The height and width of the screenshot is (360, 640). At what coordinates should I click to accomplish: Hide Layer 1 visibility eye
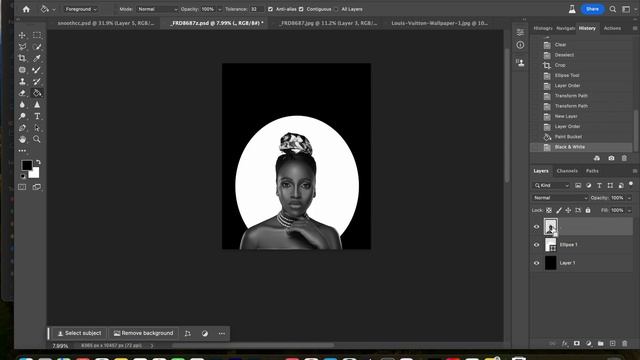[536, 263]
